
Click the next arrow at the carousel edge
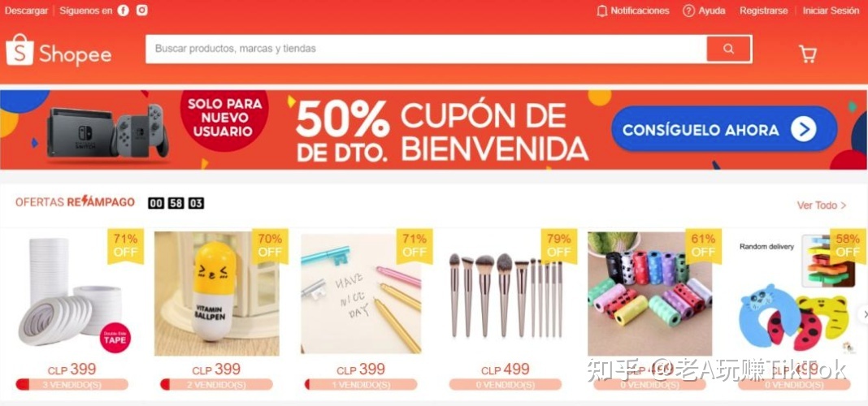(x=864, y=314)
